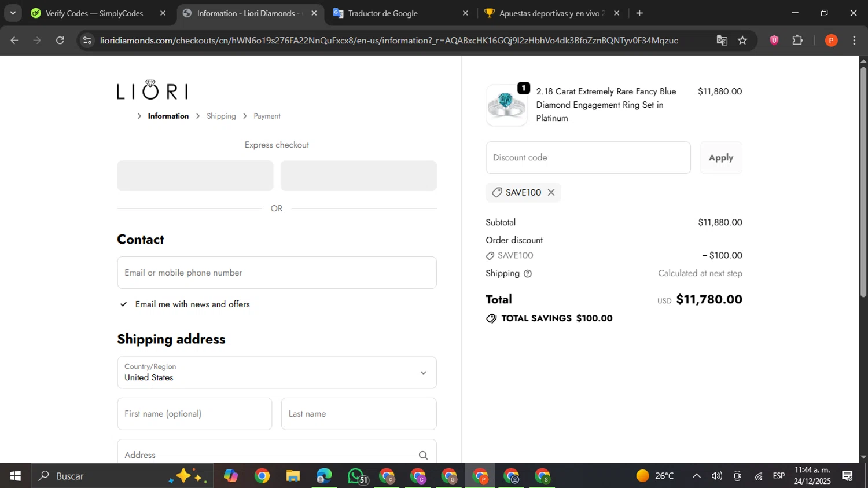Focus the First name (optional) field
868x488 pixels.
pyautogui.click(x=194, y=414)
